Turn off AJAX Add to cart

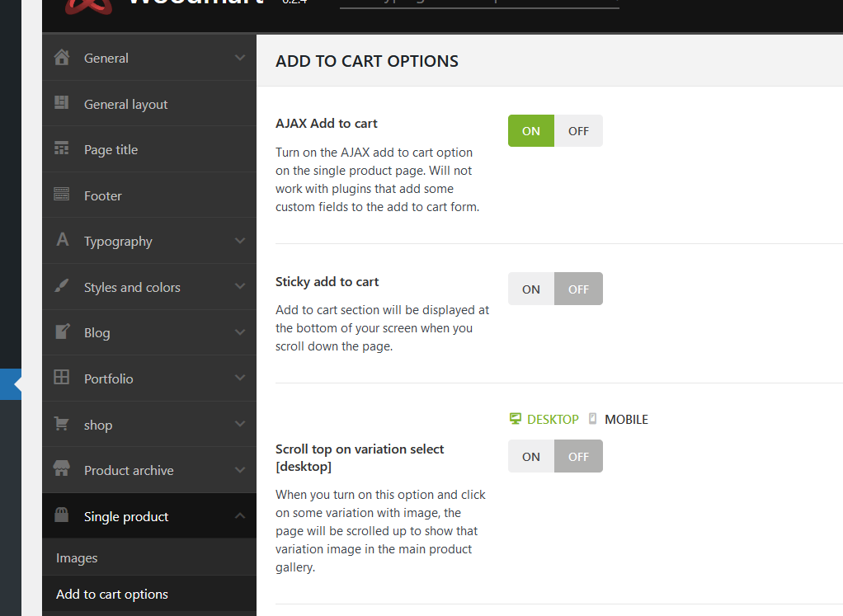[x=578, y=131]
